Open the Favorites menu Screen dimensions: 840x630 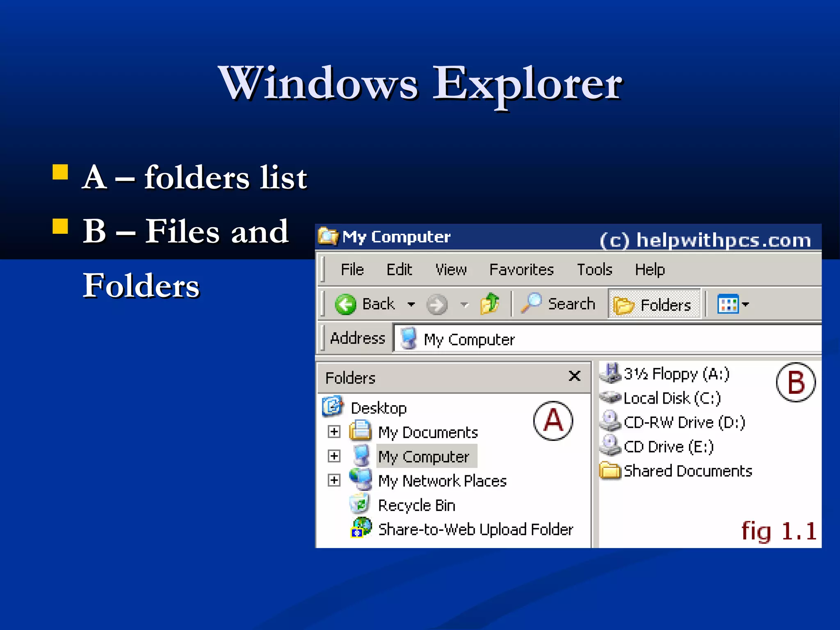point(521,269)
